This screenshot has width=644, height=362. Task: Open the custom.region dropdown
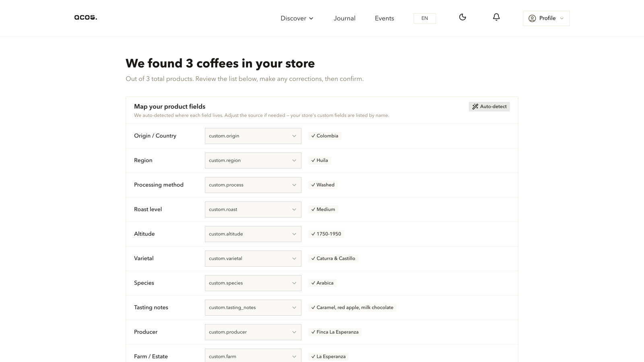tap(253, 160)
